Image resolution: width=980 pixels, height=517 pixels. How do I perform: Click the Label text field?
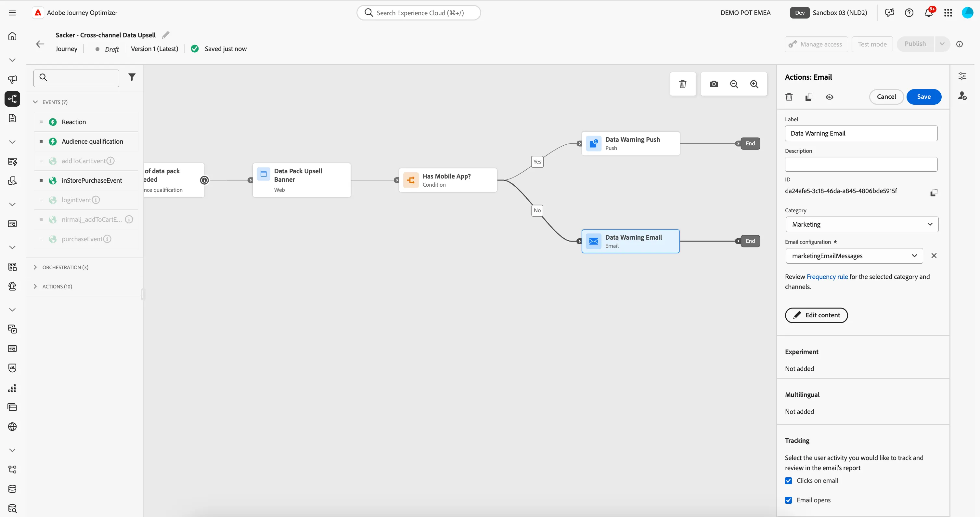click(x=861, y=133)
